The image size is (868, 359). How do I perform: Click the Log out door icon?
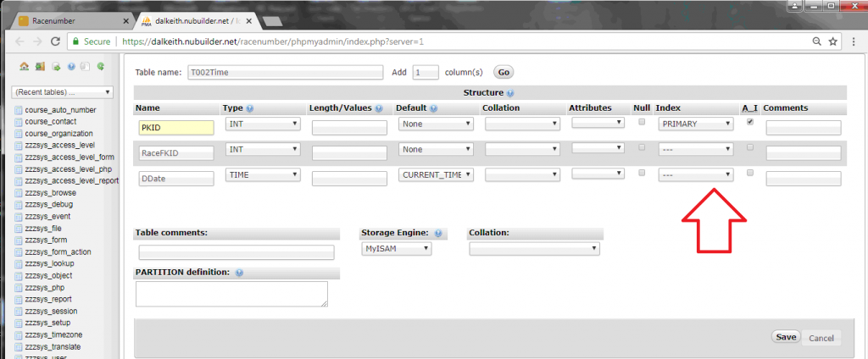[x=40, y=66]
